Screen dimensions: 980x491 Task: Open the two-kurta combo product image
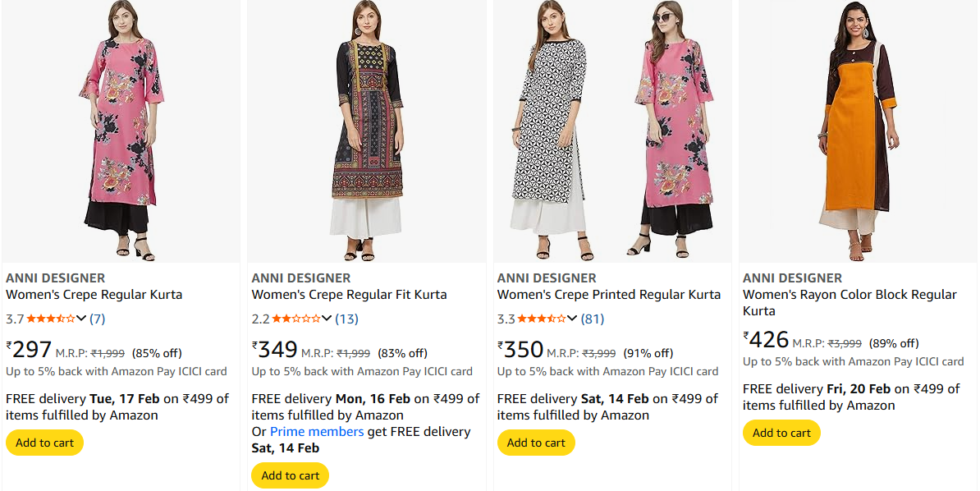click(x=611, y=131)
